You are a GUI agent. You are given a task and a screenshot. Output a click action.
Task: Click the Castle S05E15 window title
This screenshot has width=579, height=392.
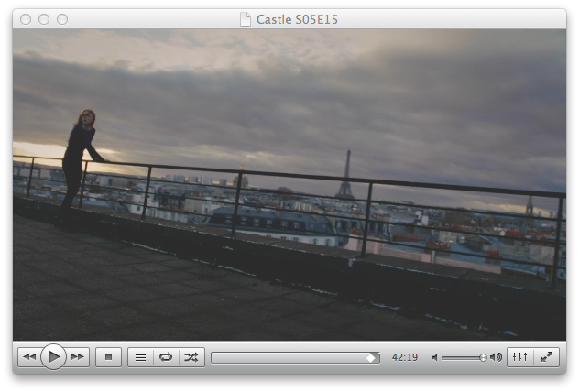297,19
